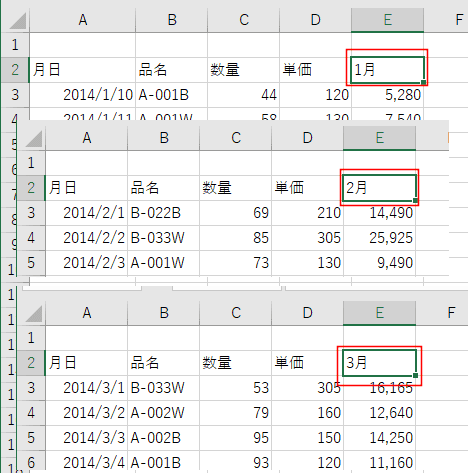Screen dimensions: 468x473
Task: Click the cell with value 14,250
Action: coord(379,438)
